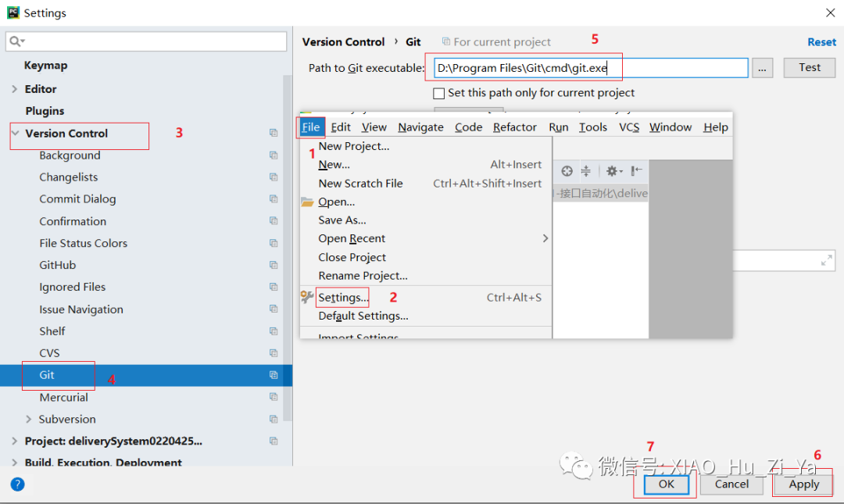The width and height of the screenshot is (844, 504).
Task: Open the Tools menu
Action: tap(593, 127)
